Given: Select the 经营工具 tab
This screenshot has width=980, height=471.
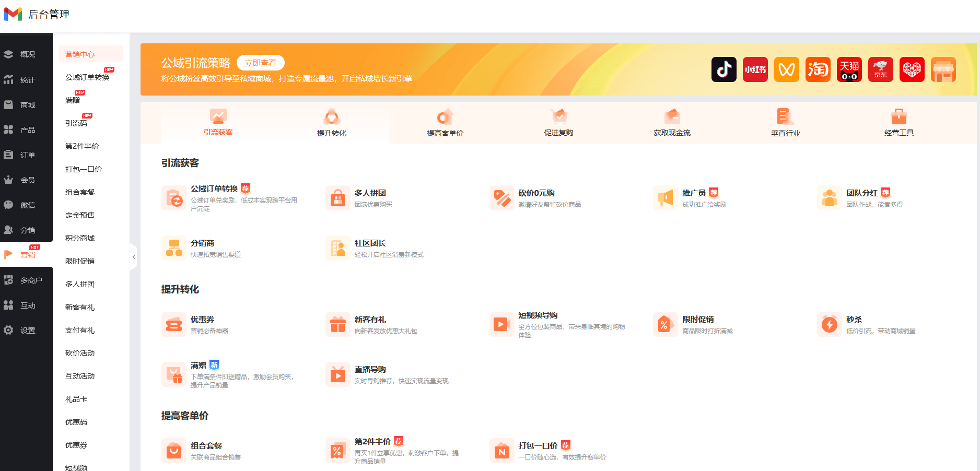Looking at the screenshot, I should pyautogui.click(x=899, y=123).
